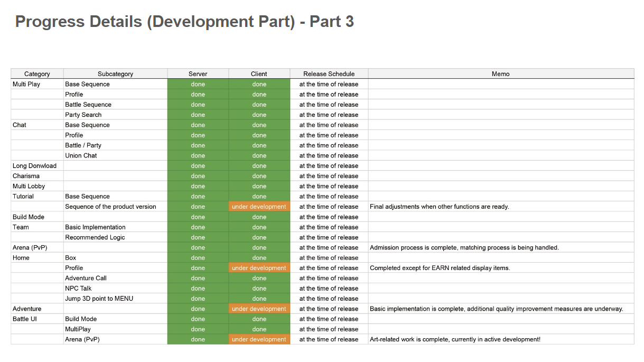Select the 'Multi Lobby' category cell
This screenshot has width=644, height=362.
tap(37, 186)
